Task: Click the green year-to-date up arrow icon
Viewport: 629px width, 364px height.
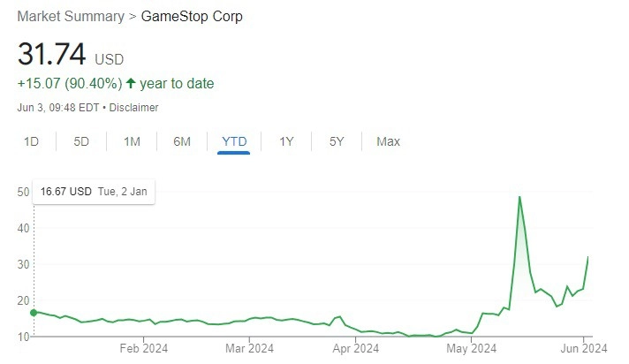Action: tap(131, 83)
